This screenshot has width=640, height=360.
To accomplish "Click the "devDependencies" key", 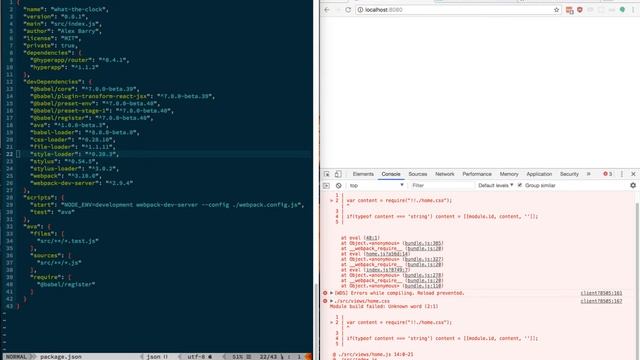I will click(53, 82).
